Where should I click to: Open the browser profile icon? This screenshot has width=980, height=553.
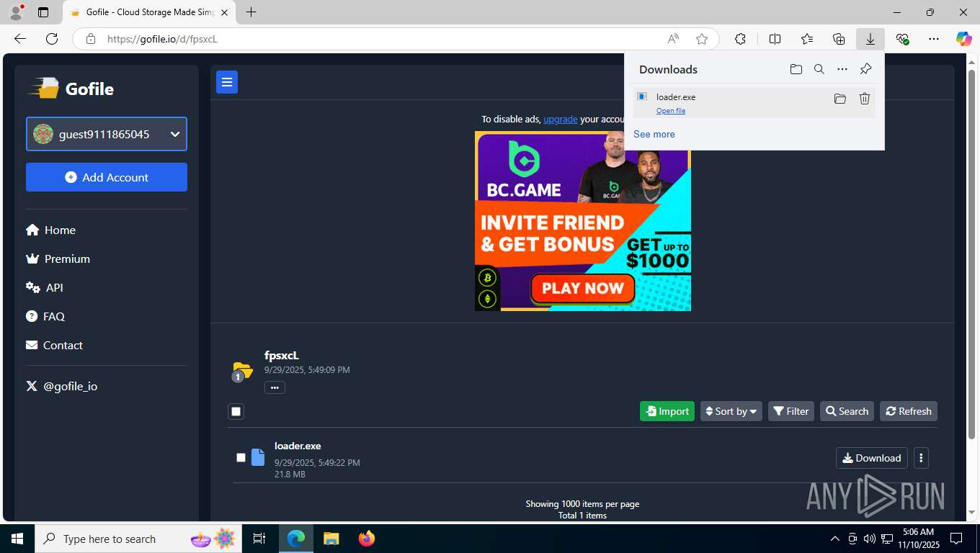pyautogui.click(x=15, y=12)
